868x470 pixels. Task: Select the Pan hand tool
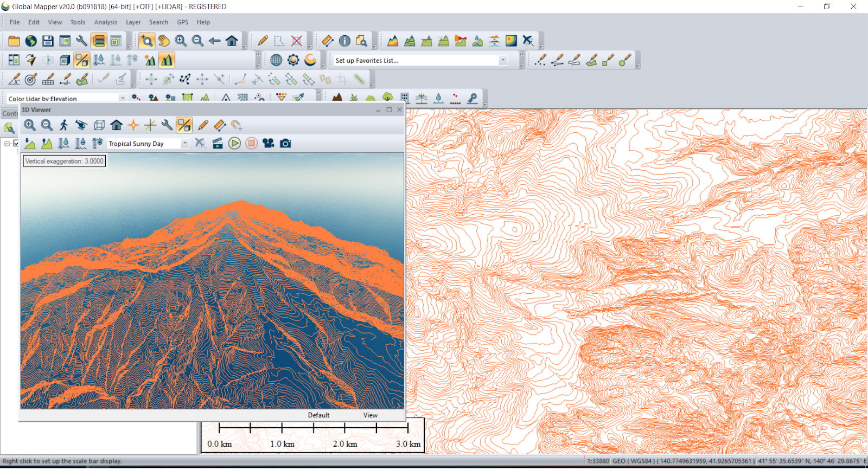click(163, 41)
